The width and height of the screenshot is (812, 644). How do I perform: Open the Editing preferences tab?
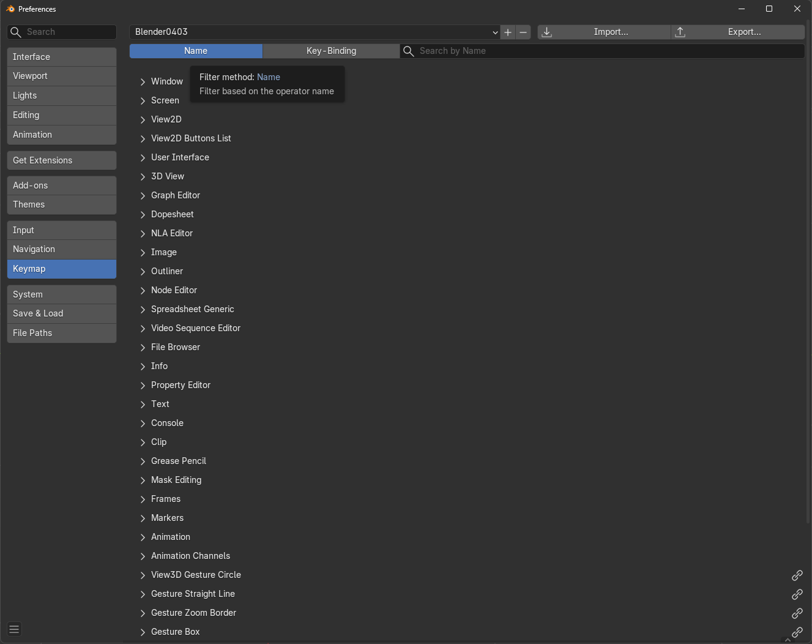point(62,115)
